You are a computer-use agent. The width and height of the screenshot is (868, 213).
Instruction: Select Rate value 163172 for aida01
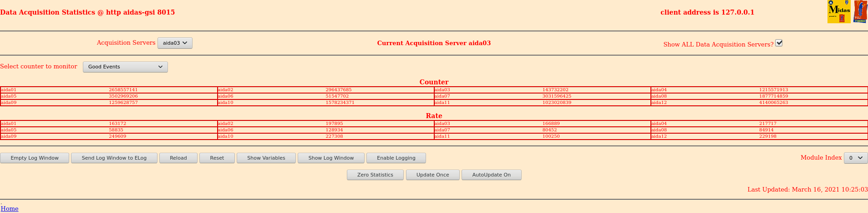click(117, 124)
